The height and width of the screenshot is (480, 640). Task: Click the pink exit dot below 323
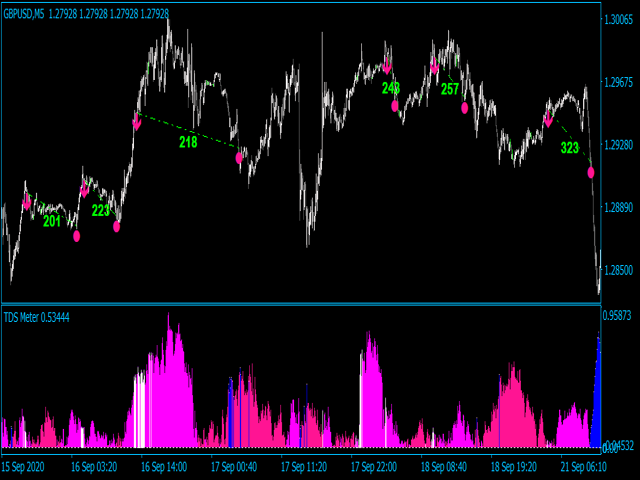pos(591,173)
